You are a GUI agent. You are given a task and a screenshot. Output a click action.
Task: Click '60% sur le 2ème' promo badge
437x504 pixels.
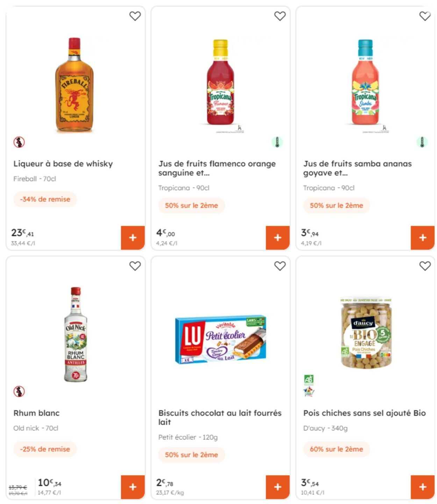[x=336, y=449]
